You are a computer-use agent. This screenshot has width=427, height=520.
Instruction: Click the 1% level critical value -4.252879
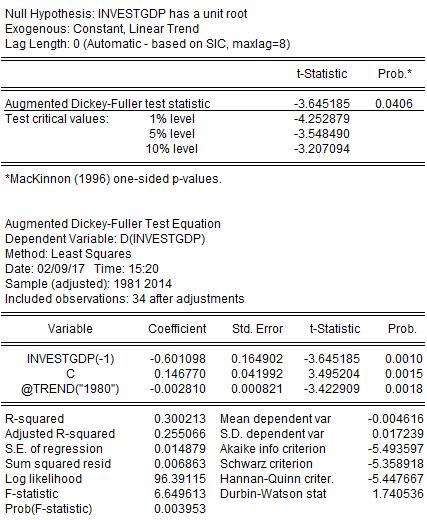322,119
